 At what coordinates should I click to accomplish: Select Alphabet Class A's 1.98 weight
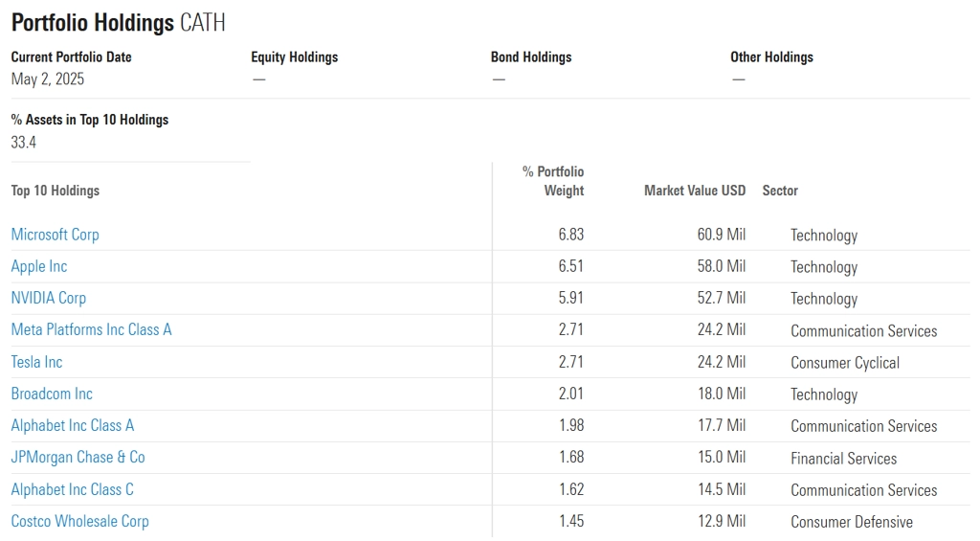572,425
